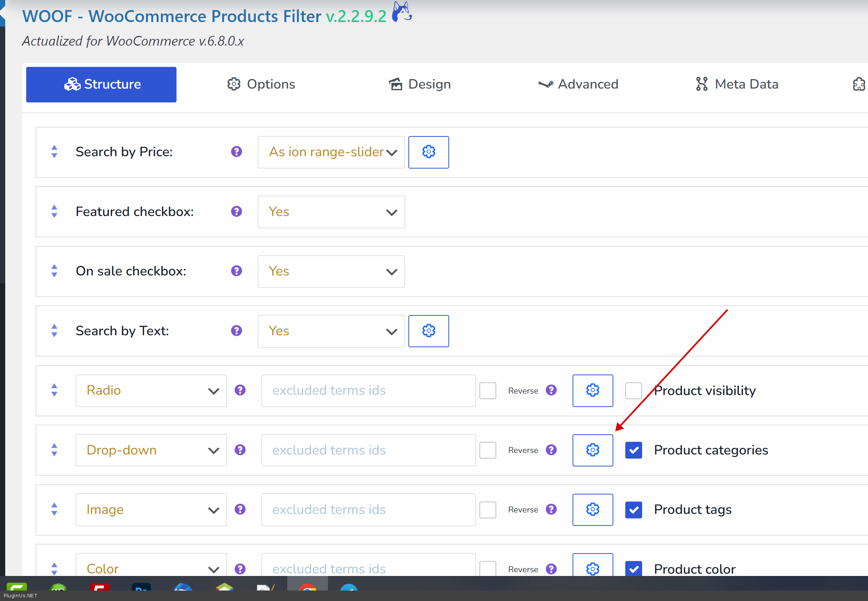
Task: Click sort arrows handle for Search by Price
Action: click(x=54, y=152)
